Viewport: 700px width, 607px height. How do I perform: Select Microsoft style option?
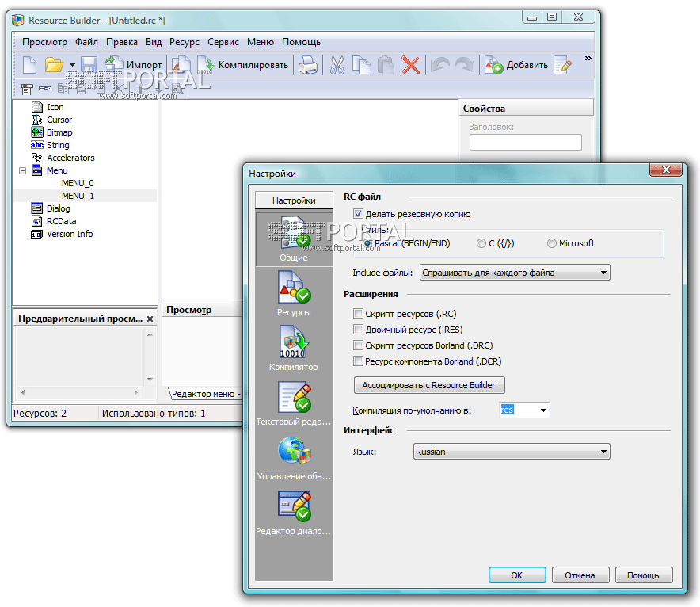pyautogui.click(x=552, y=243)
